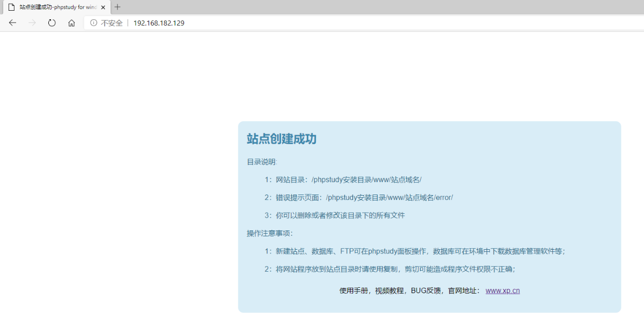
Task: Click the browser back arrow
Action: tap(12, 23)
